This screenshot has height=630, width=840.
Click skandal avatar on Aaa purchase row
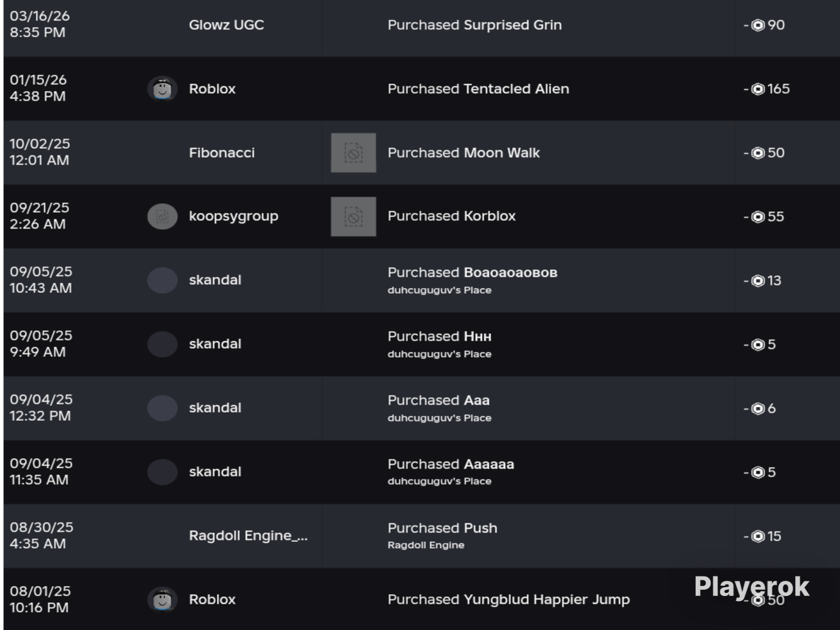162,408
